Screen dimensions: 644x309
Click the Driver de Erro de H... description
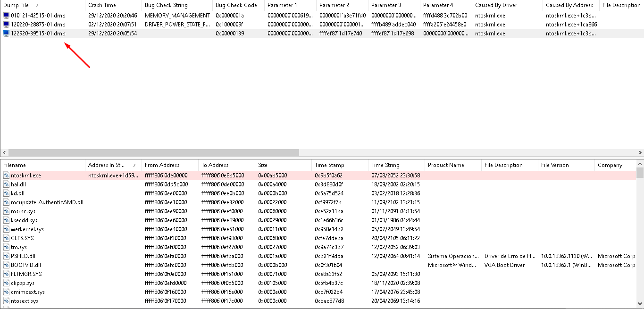pos(510,256)
